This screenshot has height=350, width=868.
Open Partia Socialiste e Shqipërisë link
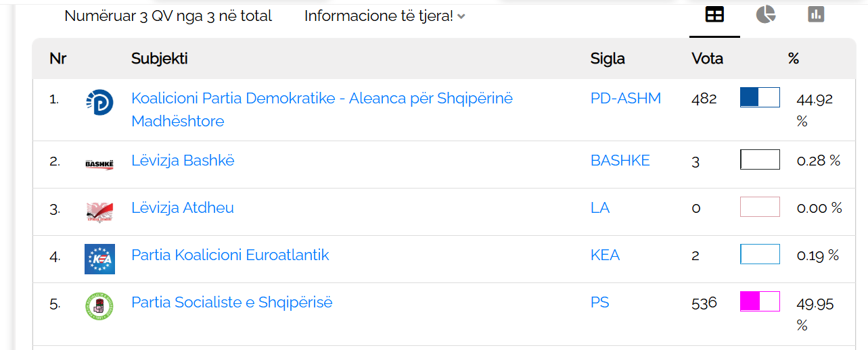[x=231, y=303]
